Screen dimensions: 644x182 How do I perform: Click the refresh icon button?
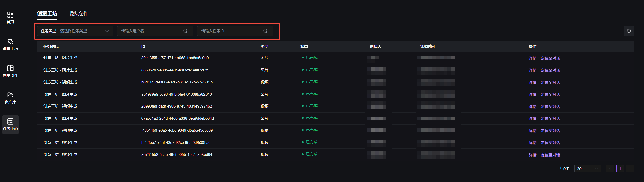(x=629, y=31)
